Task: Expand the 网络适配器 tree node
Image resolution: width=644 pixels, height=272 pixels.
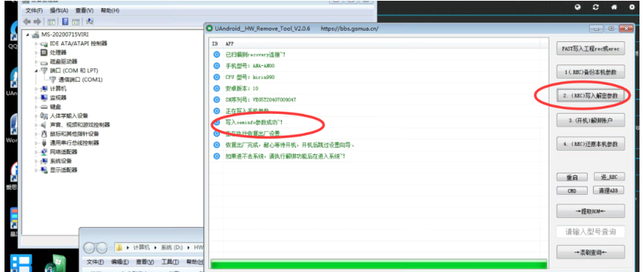Action: [x=36, y=152]
